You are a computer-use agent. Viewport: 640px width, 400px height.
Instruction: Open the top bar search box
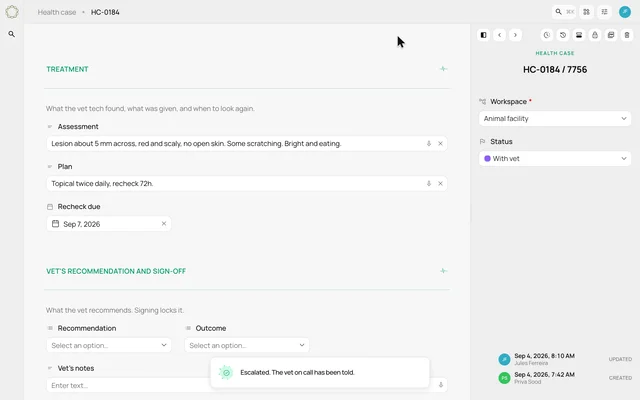coord(564,12)
